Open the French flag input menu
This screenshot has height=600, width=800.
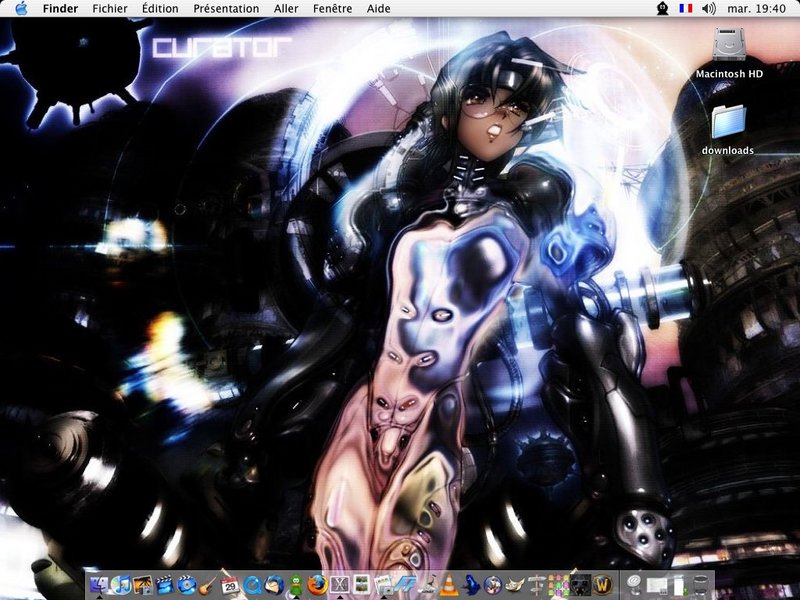coord(686,8)
